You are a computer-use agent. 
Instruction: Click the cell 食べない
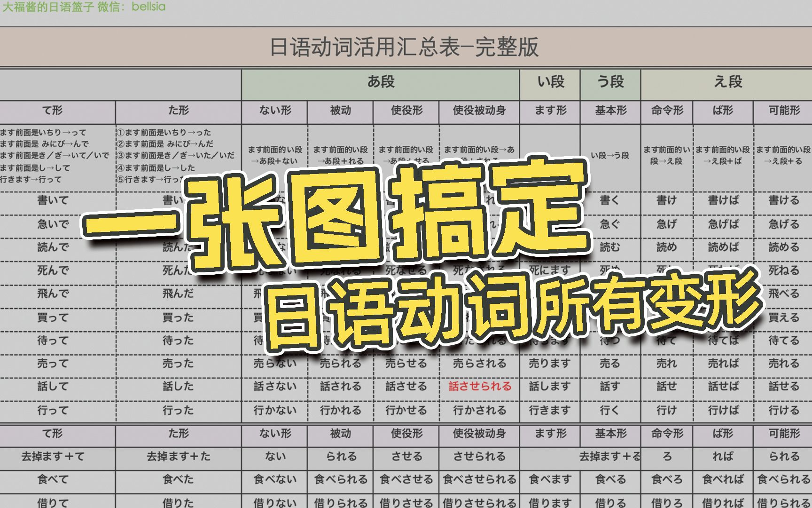[275, 480]
